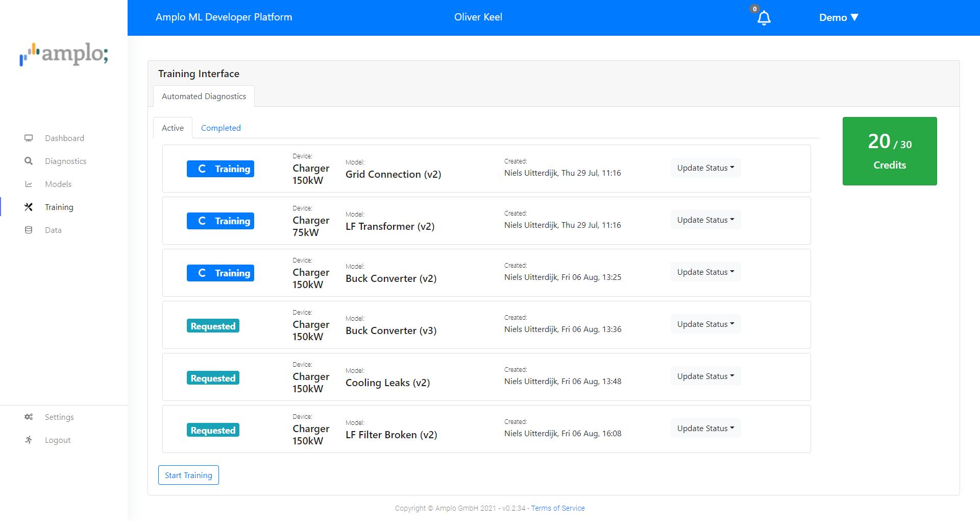Select Training in sidebar

[x=59, y=207]
